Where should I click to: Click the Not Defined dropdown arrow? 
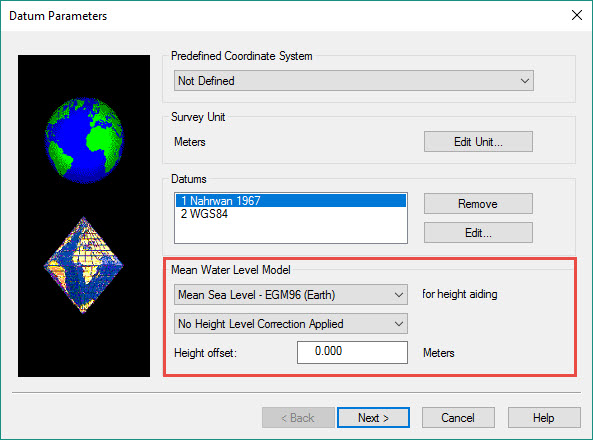pos(524,81)
